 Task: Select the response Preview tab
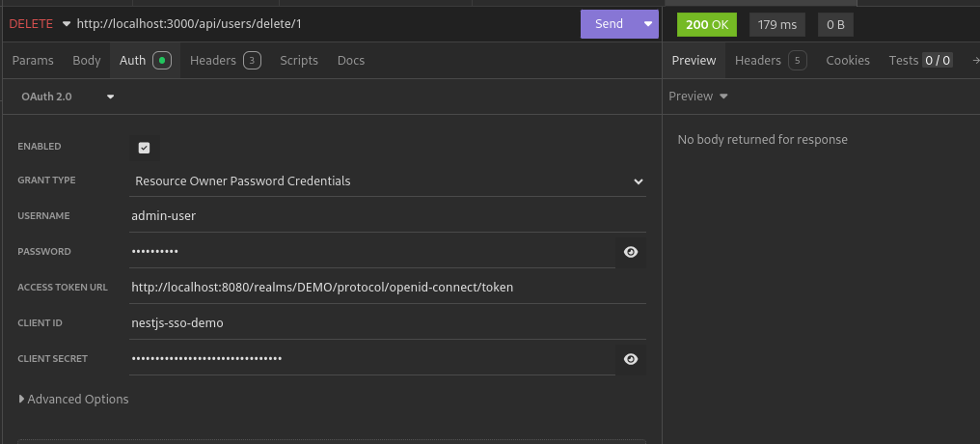(x=694, y=61)
